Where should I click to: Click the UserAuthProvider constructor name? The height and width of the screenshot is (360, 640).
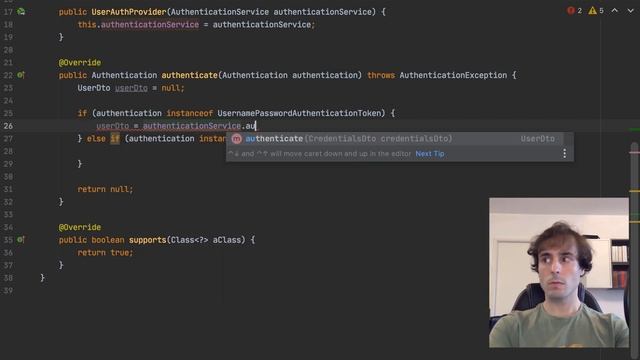click(x=129, y=12)
